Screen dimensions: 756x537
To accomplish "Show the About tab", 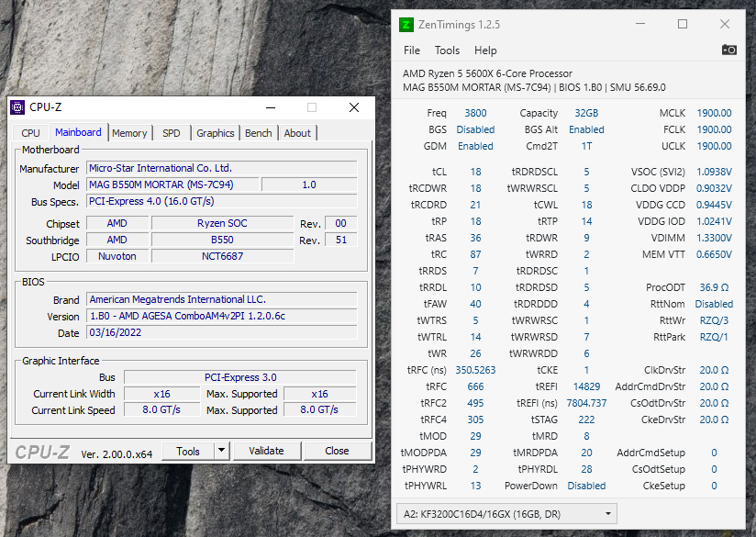I will pos(297,133).
